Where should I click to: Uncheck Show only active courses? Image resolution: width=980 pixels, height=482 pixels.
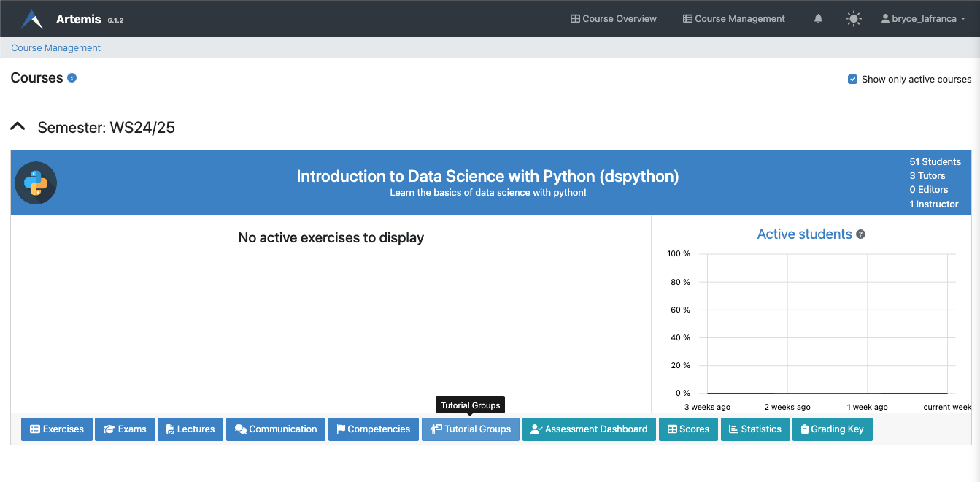coord(852,79)
